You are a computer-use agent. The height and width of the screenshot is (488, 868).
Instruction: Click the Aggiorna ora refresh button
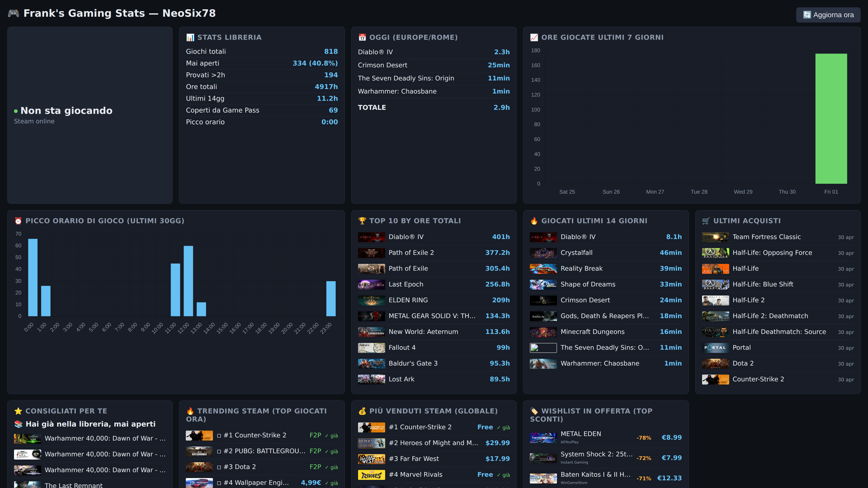click(828, 15)
